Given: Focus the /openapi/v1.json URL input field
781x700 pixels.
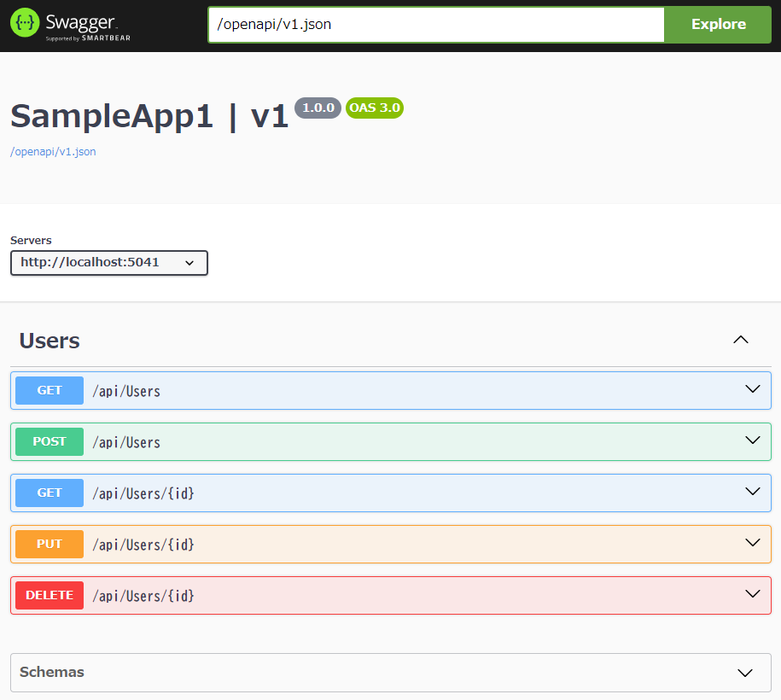Looking at the screenshot, I should pos(436,25).
